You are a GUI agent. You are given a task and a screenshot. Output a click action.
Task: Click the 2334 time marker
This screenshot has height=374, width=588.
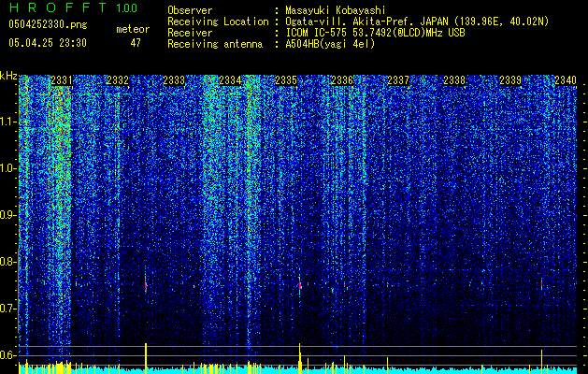(230, 80)
